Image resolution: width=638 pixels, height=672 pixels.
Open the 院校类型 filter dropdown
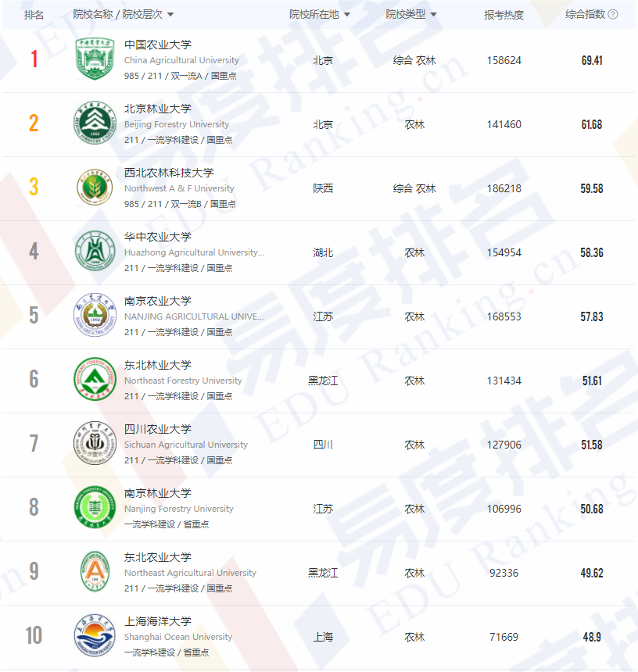[x=433, y=15]
